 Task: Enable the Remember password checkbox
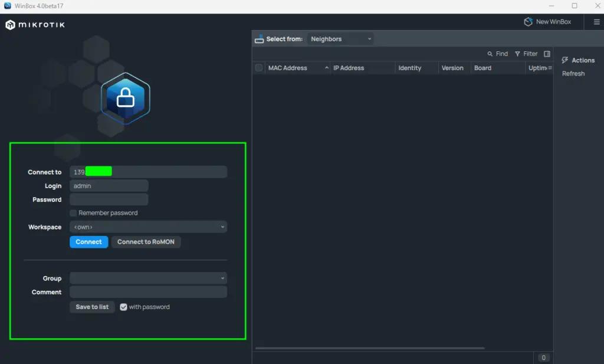point(73,213)
